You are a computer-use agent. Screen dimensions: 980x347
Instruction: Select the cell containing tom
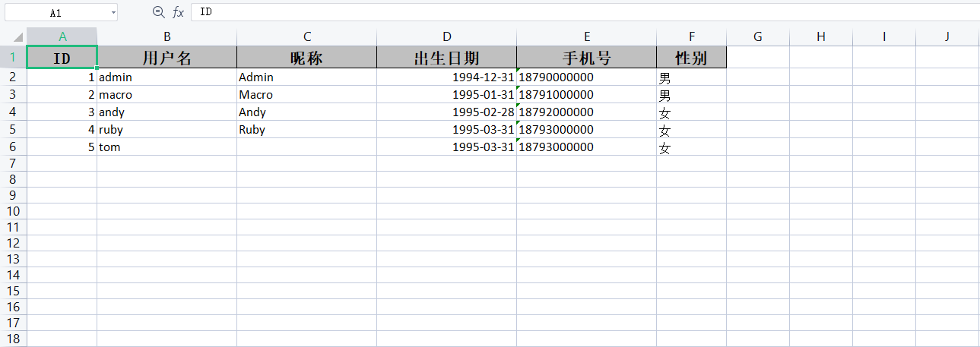167,147
